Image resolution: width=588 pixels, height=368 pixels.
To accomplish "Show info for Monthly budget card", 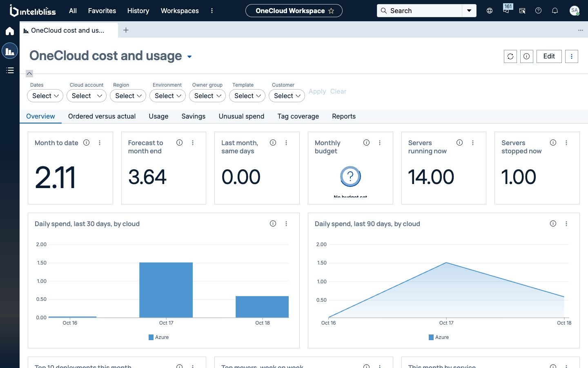I will 367,143.
